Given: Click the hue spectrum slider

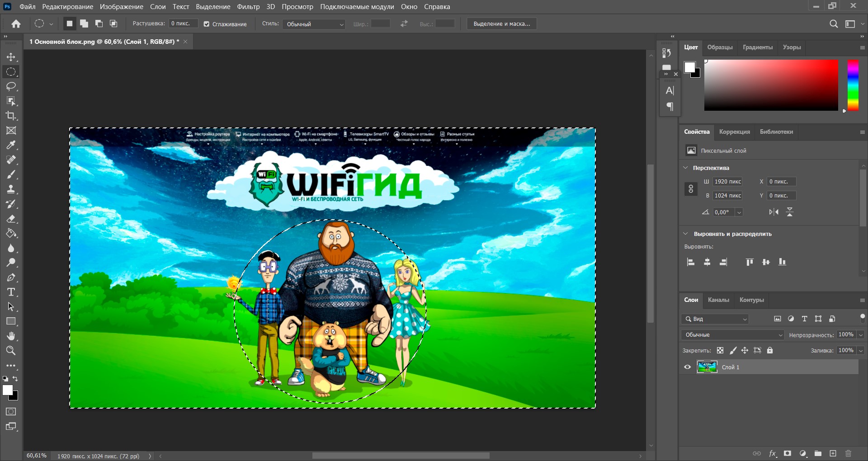Looking at the screenshot, I should pyautogui.click(x=853, y=85).
